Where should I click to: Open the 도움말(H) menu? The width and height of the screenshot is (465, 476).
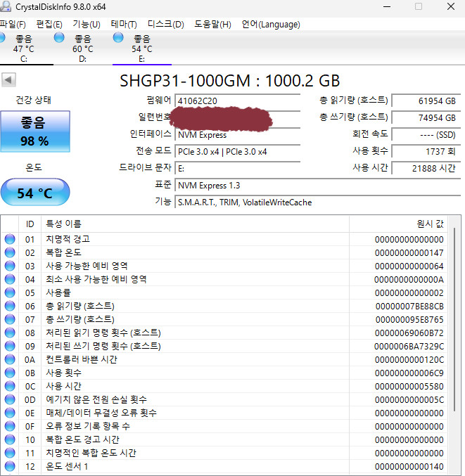tap(212, 25)
